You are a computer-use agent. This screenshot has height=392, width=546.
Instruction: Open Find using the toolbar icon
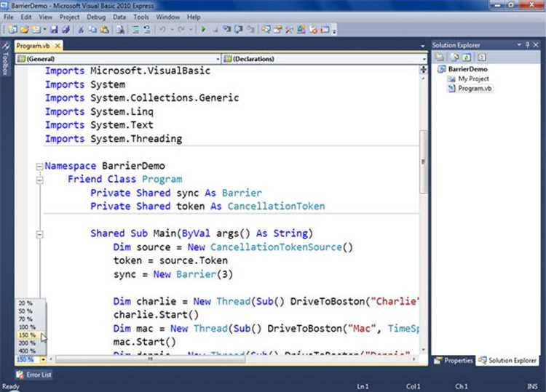(120, 30)
